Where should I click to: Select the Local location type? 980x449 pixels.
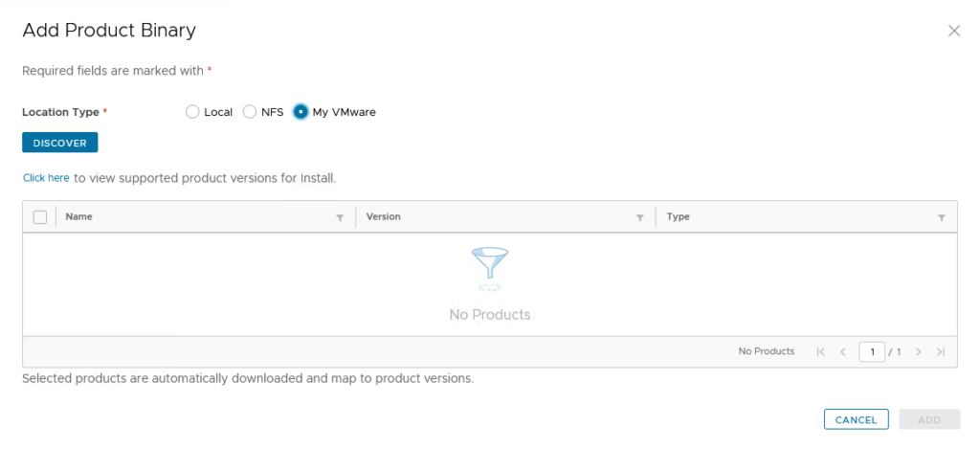192,112
